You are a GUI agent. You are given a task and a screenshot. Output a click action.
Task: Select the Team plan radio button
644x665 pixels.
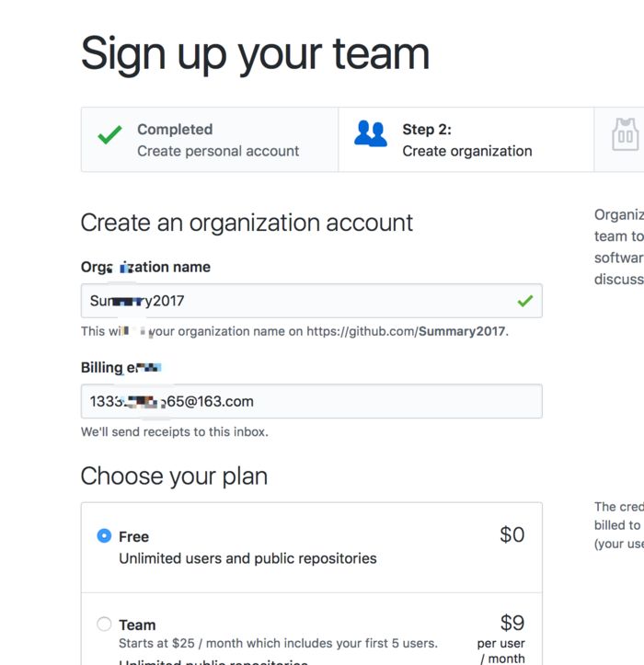click(x=104, y=625)
